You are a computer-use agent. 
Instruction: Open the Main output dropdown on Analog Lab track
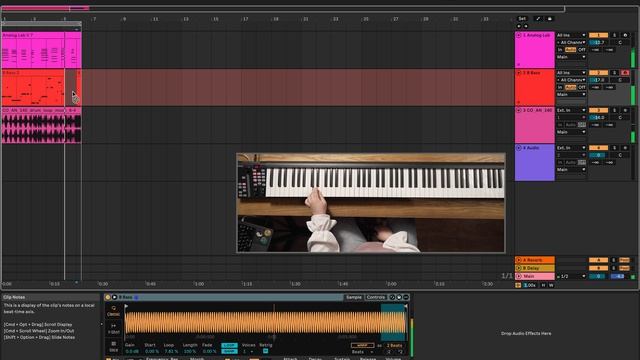tap(571, 57)
